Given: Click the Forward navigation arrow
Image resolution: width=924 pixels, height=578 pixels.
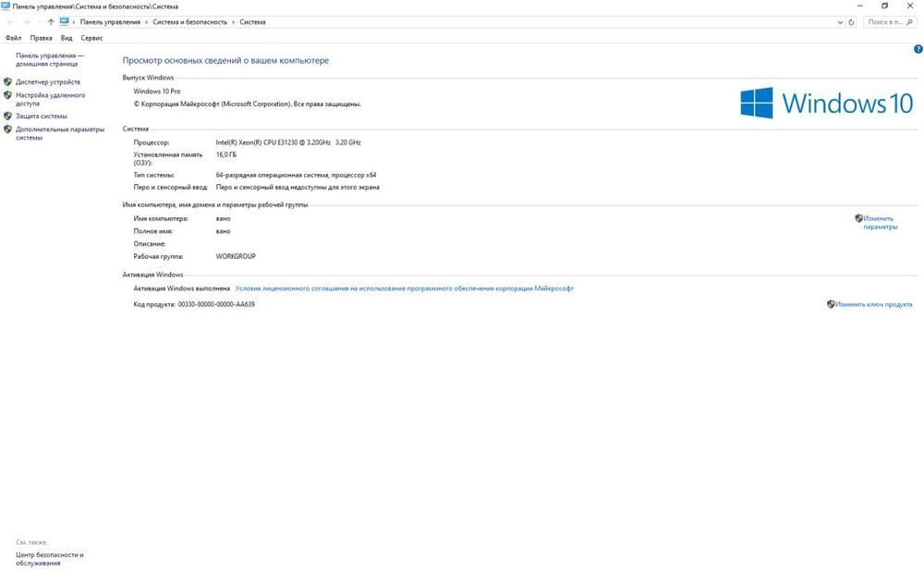Looking at the screenshot, I should [x=27, y=22].
